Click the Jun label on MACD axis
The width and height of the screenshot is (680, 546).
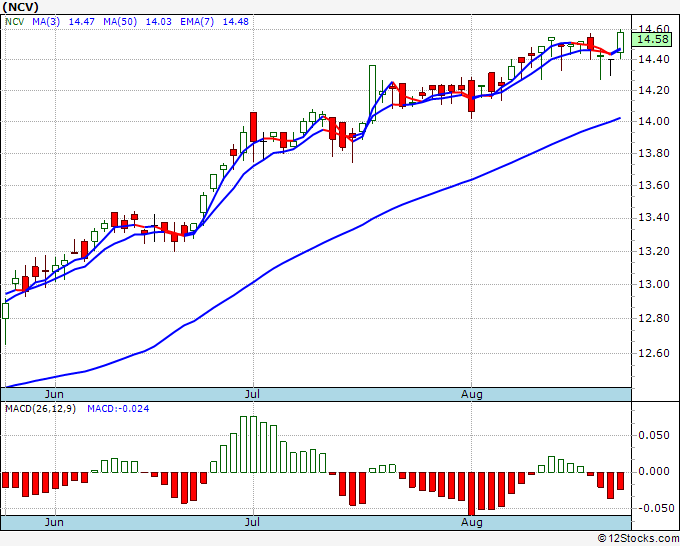pyautogui.click(x=54, y=522)
